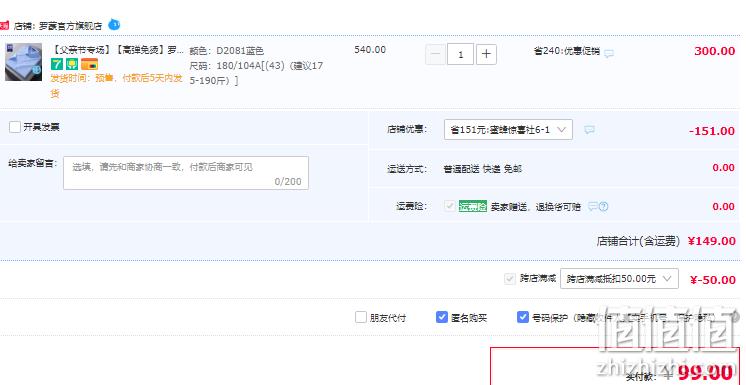The height and width of the screenshot is (385, 746).
Task: Click the green badge icon between the 7-day return badge and orange card
Action: click(x=72, y=64)
